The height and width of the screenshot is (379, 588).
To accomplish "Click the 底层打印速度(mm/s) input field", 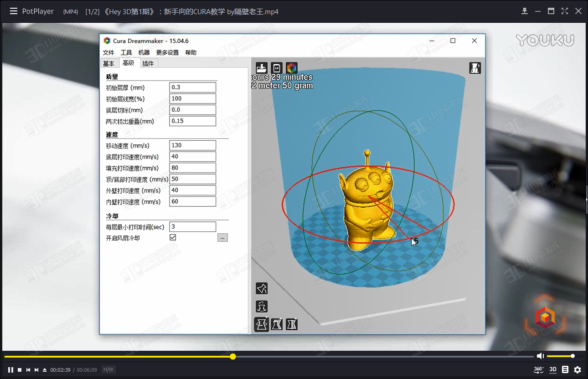I will [192, 157].
